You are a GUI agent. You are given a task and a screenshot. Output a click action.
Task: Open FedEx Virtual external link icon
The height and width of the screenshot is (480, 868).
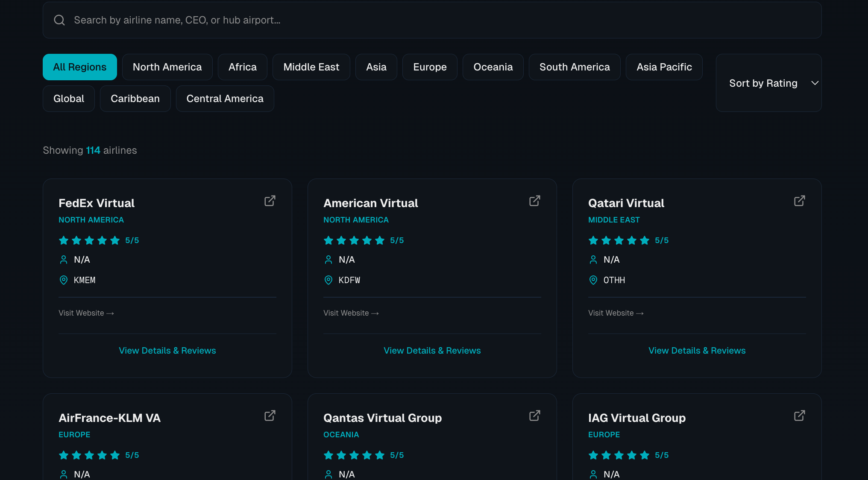[270, 201]
